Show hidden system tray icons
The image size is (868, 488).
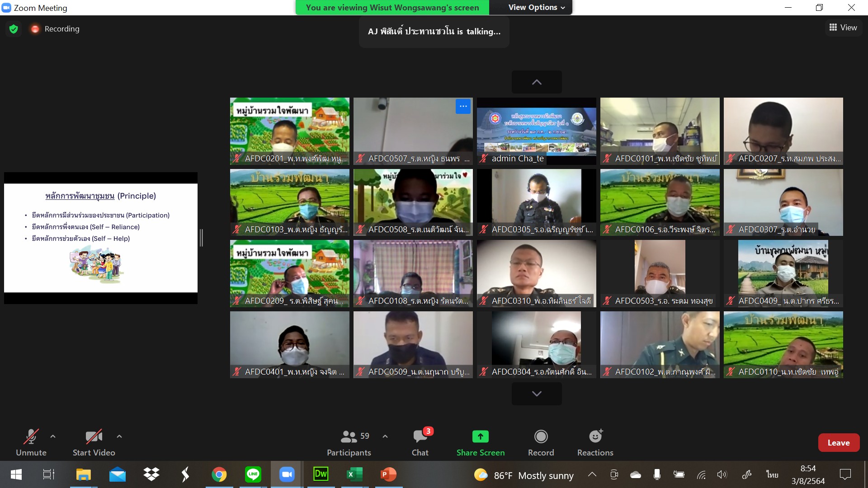pos(592,474)
